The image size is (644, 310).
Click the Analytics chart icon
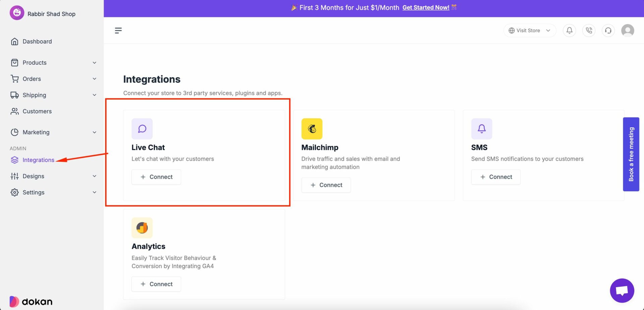(142, 228)
